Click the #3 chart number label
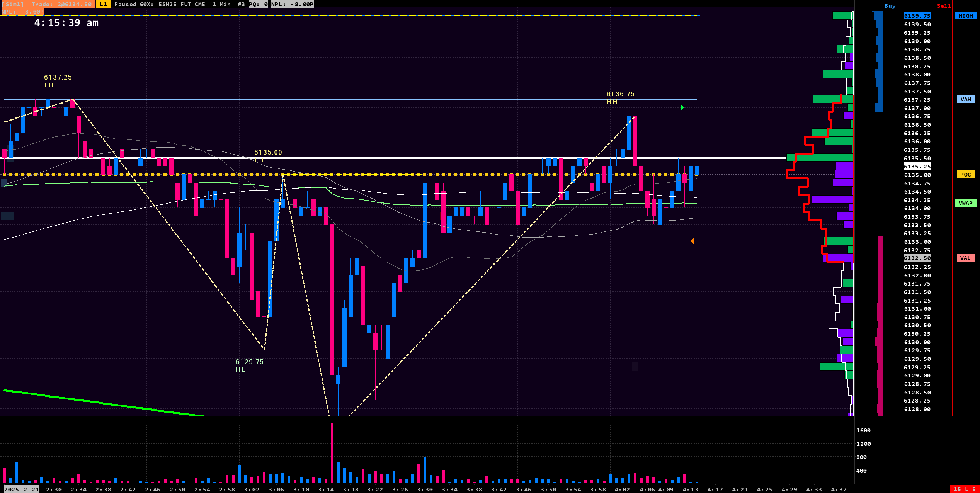The height and width of the screenshot is (493, 980). pos(241,4)
